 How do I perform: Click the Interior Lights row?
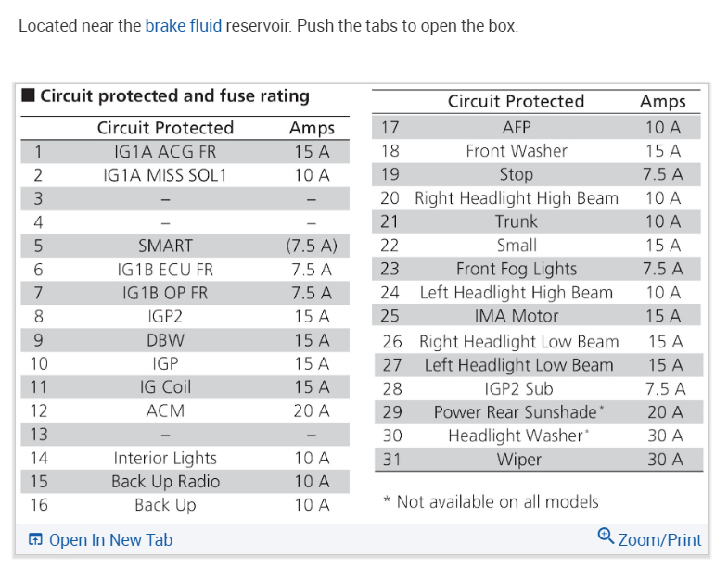[x=165, y=458]
